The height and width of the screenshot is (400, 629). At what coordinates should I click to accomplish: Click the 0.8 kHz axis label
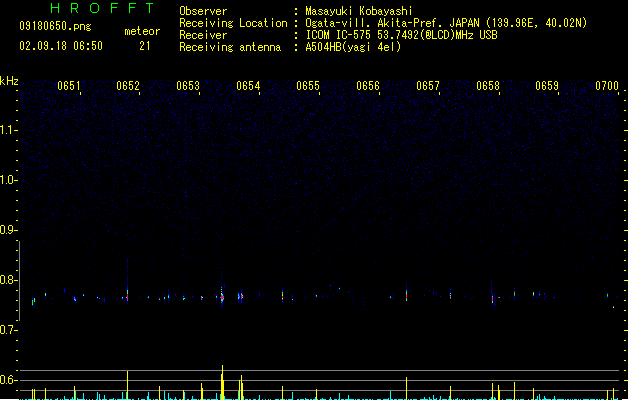click(8, 280)
